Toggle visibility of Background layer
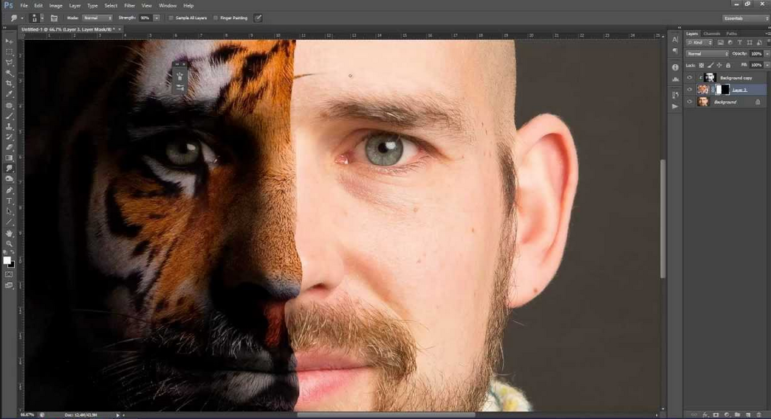Screen dimensions: 771x419 [x=689, y=102]
